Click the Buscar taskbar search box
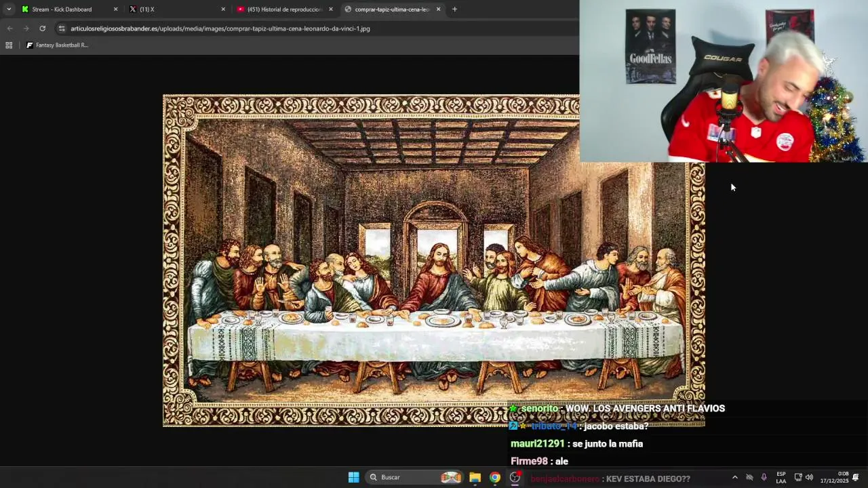The width and height of the screenshot is (868, 488). click(415, 477)
